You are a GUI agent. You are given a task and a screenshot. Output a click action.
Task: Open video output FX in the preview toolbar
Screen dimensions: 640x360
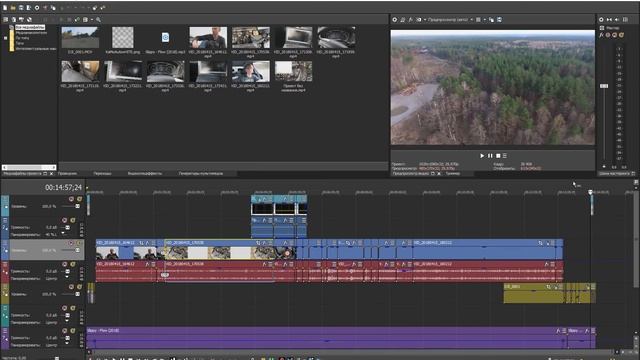tap(411, 20)
